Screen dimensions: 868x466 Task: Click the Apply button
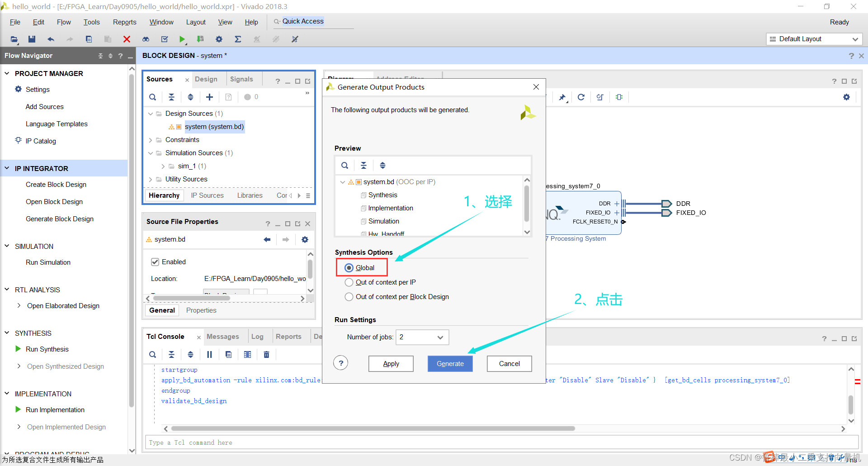391,364
